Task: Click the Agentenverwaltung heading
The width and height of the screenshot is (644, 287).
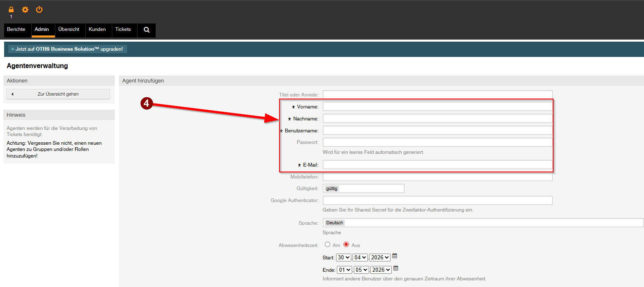Action: point(37,66)
